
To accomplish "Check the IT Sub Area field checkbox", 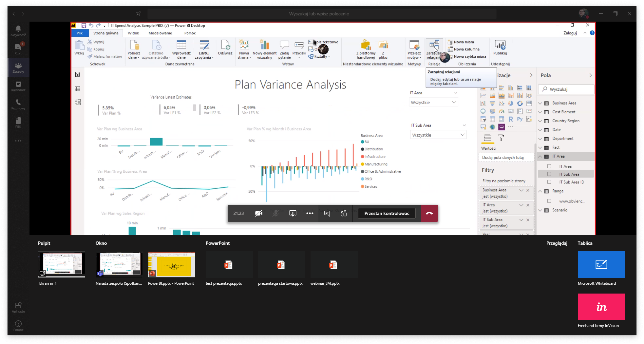I will point(549,174).
